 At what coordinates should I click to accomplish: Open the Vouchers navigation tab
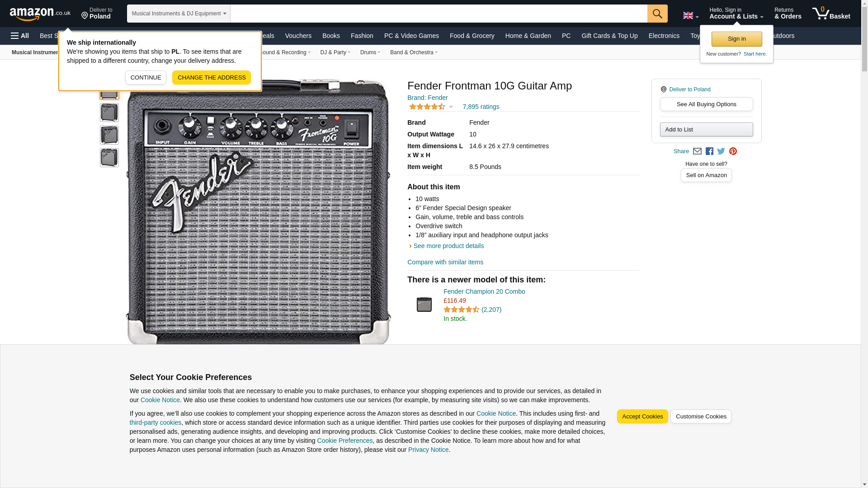[x=298, y=36]
